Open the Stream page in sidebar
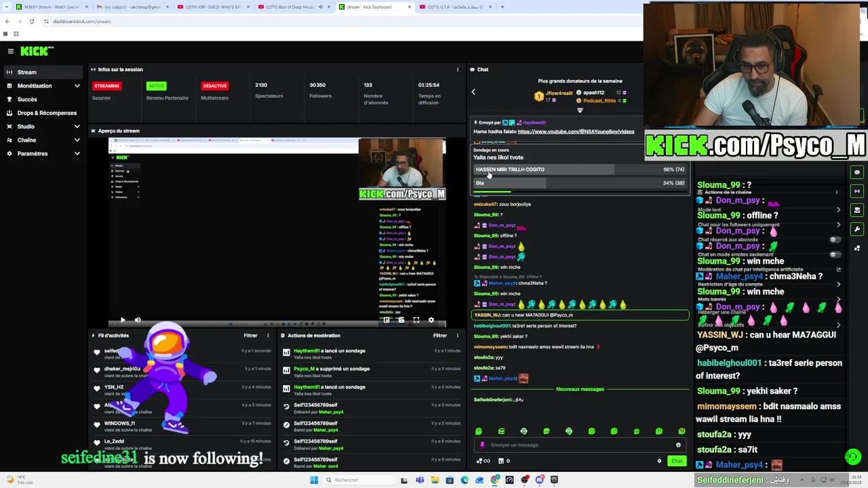This screenshot has width=868, height=488. tap(43, 72)
